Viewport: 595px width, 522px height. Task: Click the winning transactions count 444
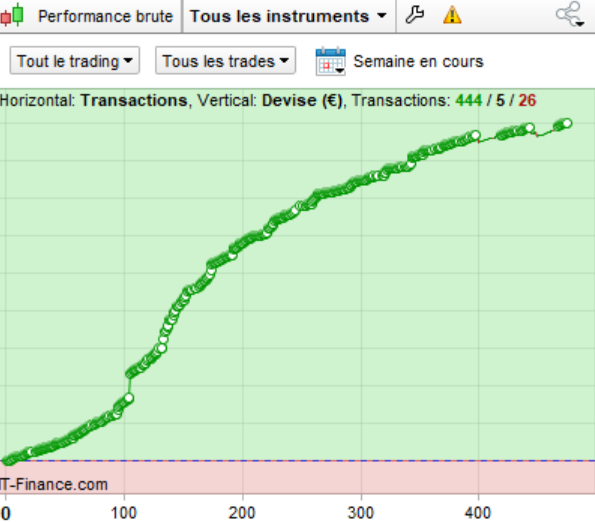point(469,101)
